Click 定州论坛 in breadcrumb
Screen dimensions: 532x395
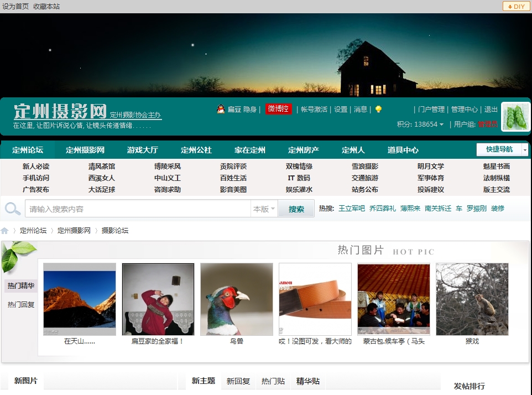[x=33, y=231]
